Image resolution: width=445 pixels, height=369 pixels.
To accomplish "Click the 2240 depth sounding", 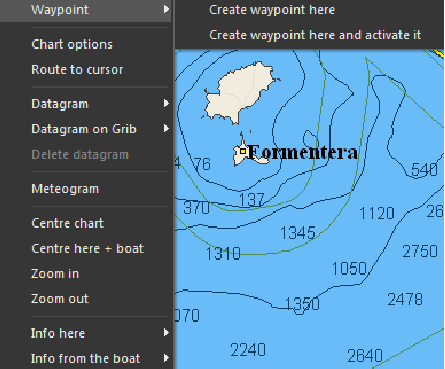I will 248,350.
